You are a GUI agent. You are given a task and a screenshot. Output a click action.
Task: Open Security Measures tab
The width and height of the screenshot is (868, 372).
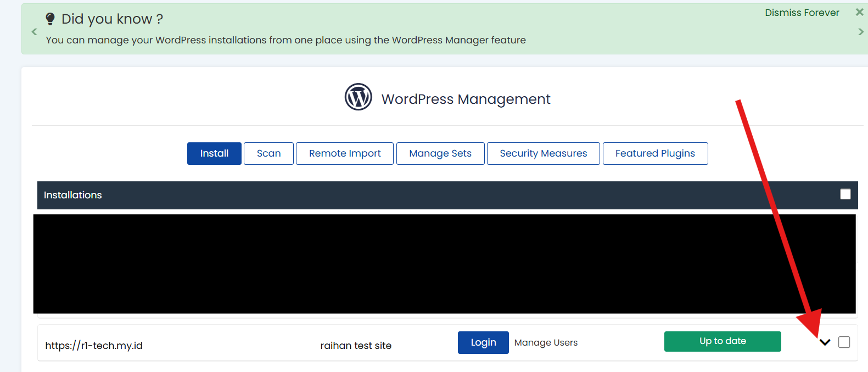544,153
